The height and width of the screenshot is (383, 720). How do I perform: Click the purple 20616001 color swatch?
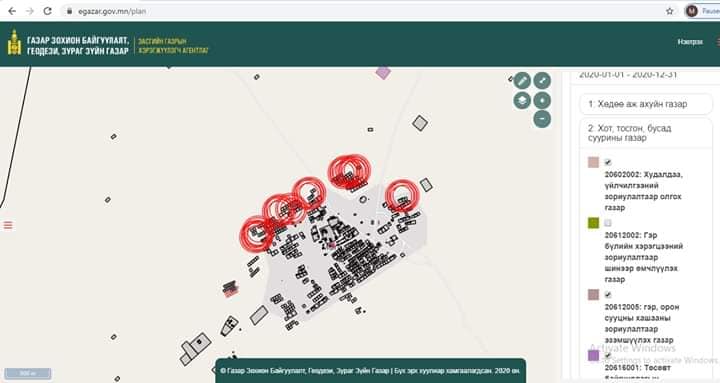(594, 355)
